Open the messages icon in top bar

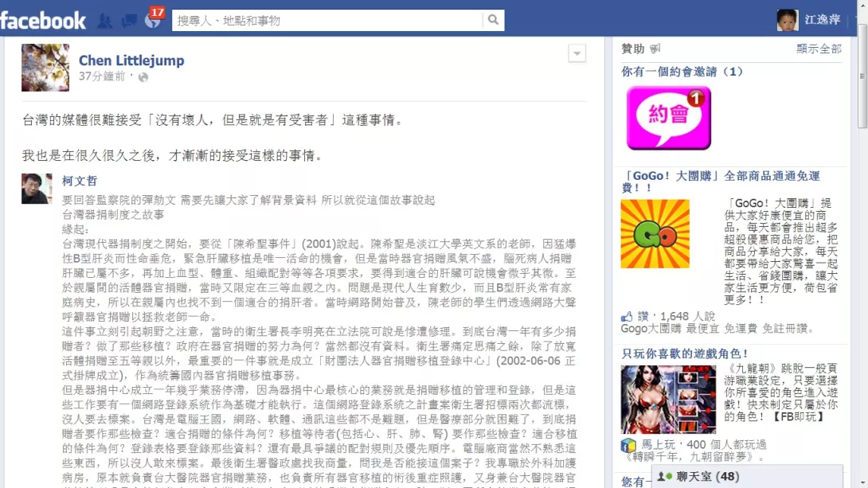pyautogui.click(x=129, y=21)
